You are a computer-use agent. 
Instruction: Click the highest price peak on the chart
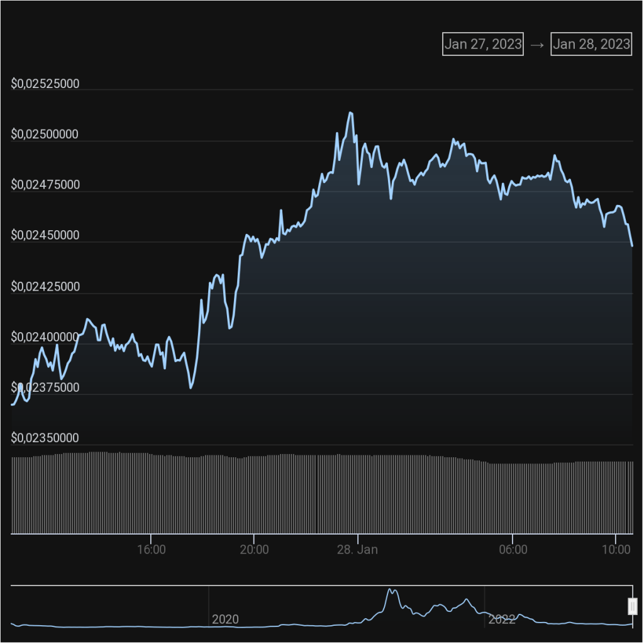click(350, 112)
